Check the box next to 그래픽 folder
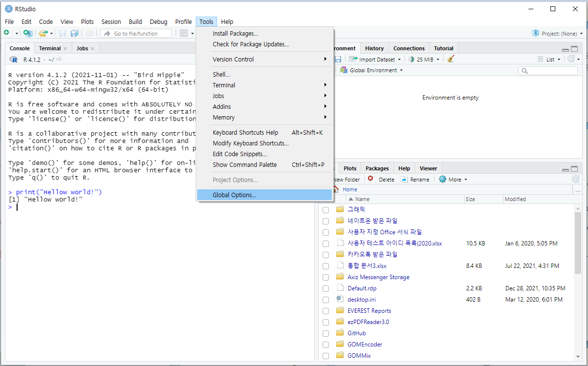Viewport: 588px width, 366px height. (326, 210)
